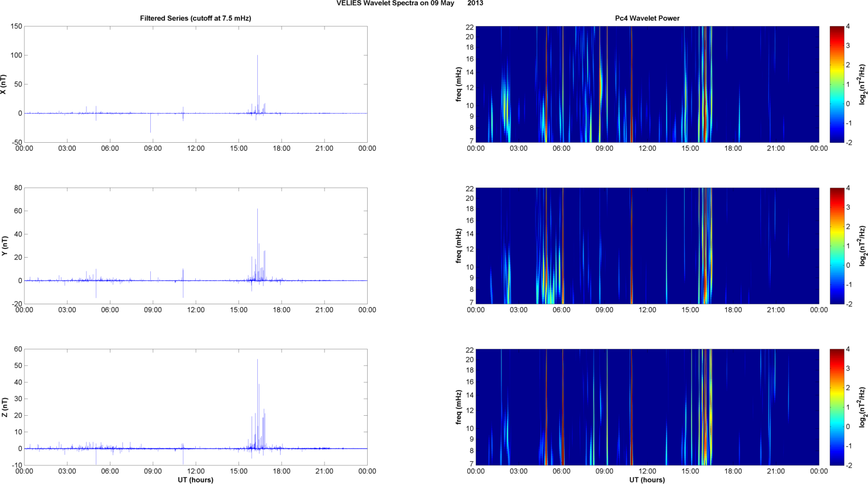Click the '150' tick label on X plot
This screenshot has height=484, width=868.
16,26
